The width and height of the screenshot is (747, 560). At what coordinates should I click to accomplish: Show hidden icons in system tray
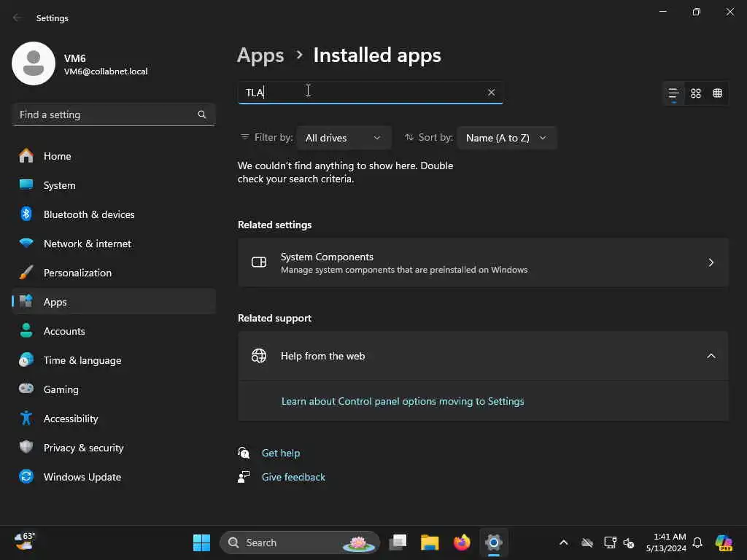pos(563,542)
